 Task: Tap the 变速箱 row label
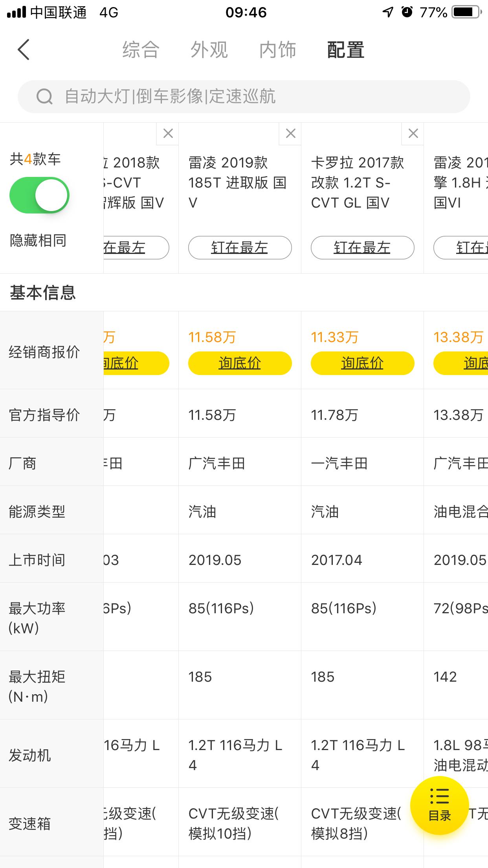pyautogui.click(x=29, y=824)
